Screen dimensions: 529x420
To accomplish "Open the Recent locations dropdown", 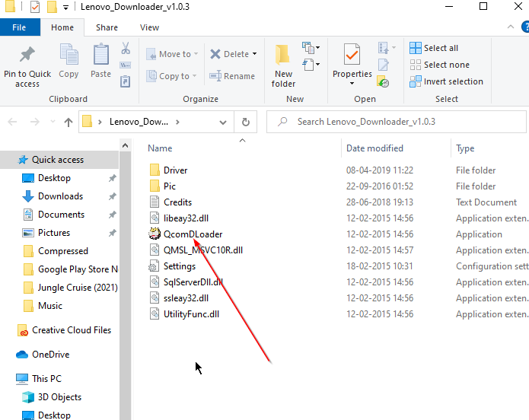I will point(53,122).
